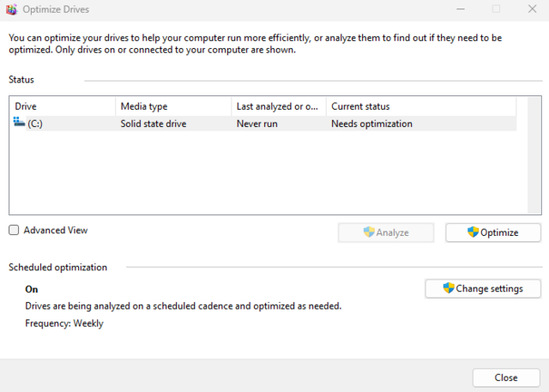
Task: Select the Solid state drive cell
Action: (154, 124)
